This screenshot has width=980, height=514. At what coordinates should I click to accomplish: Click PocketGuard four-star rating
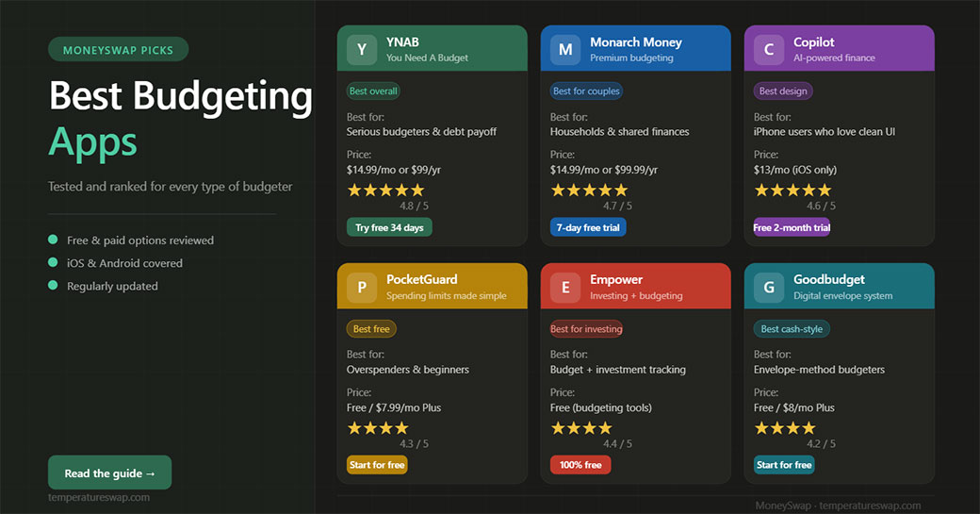click(x=378, y=428)
